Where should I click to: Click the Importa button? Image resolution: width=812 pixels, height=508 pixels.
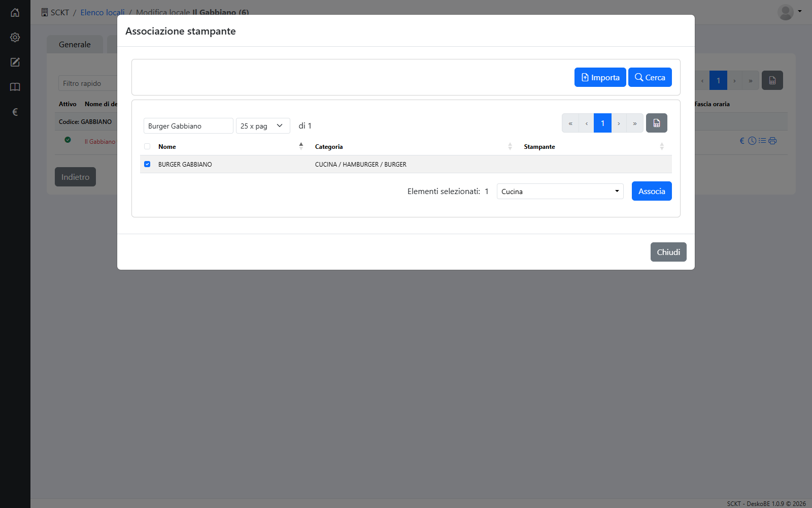pyautogui.click(x=600, y=77)
